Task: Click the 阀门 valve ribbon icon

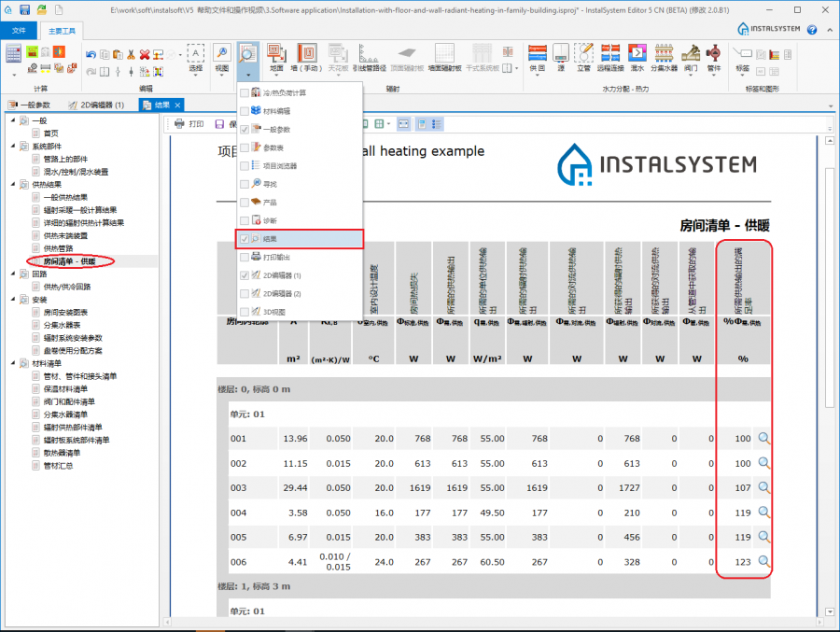Action: click(x=690, y=53)
